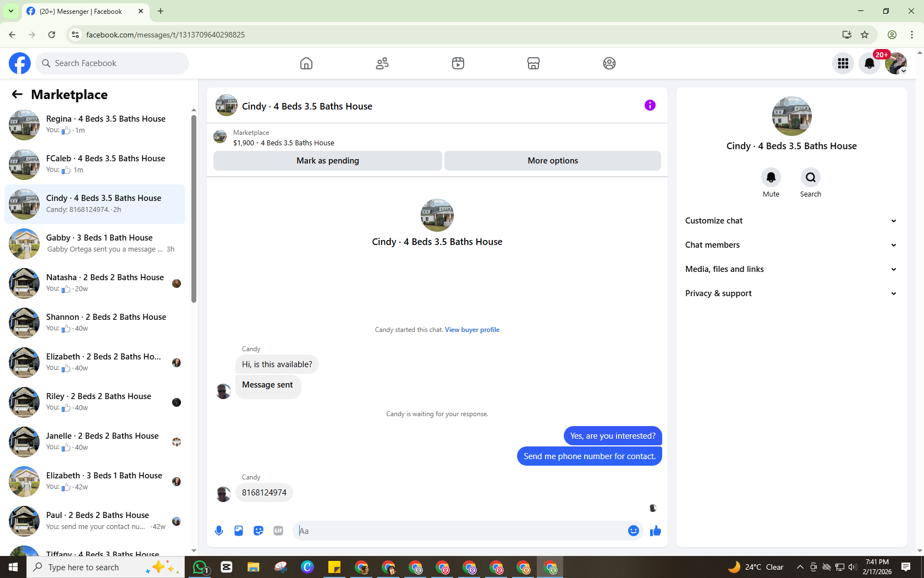Click 'Send me phone number for contact.' message
The width and height of the screenshot is (924, 578).
[x=590, y=456]
